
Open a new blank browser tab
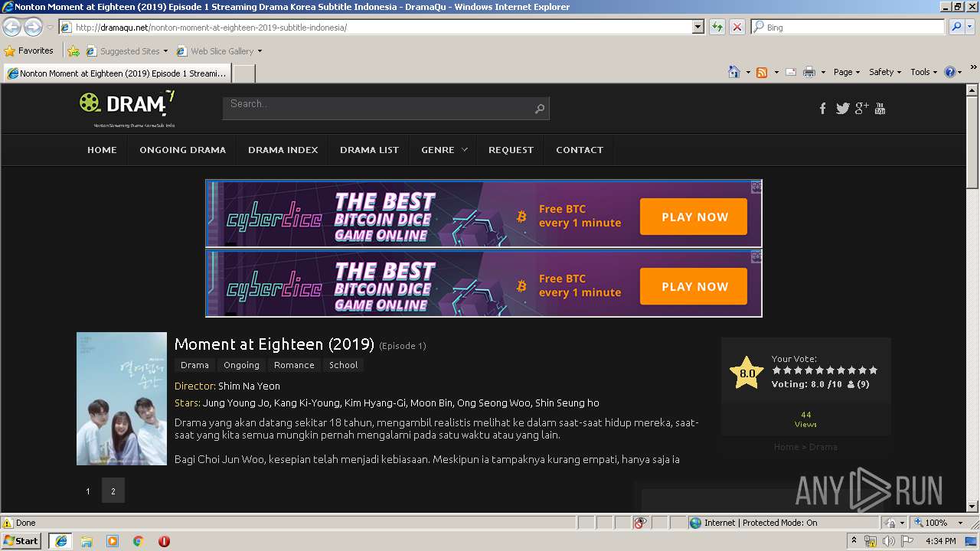(x=243, y=73)
